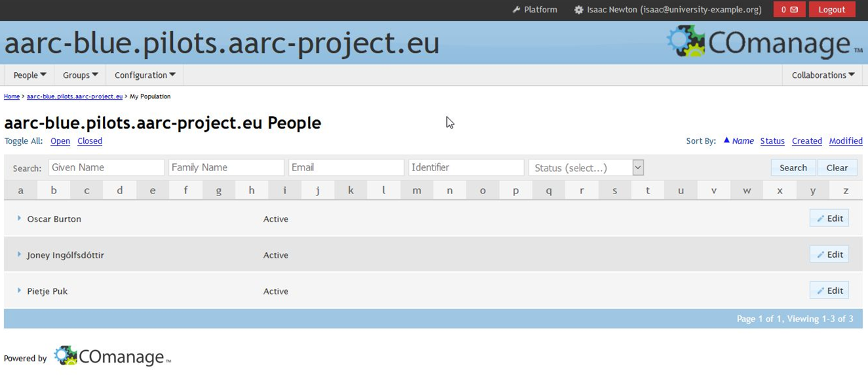Image resolution: width=868 pixels, height=381 pixels.
Task: Click the pencil Edit button for Oscar Burton
Action: coord(829,218)
